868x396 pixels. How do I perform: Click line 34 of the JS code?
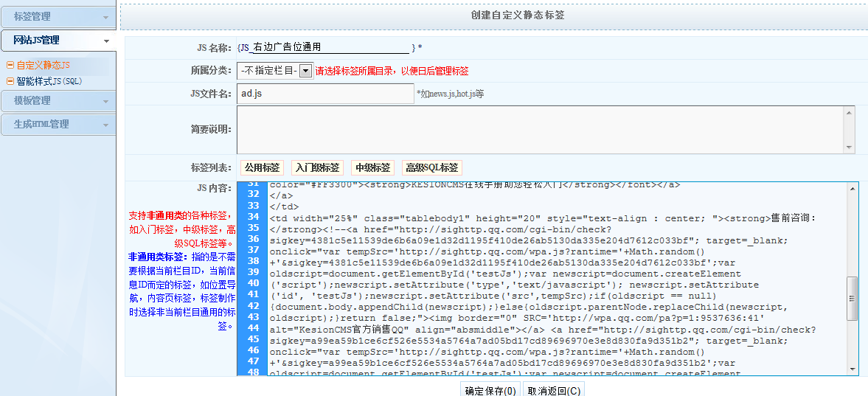point(543,218)
